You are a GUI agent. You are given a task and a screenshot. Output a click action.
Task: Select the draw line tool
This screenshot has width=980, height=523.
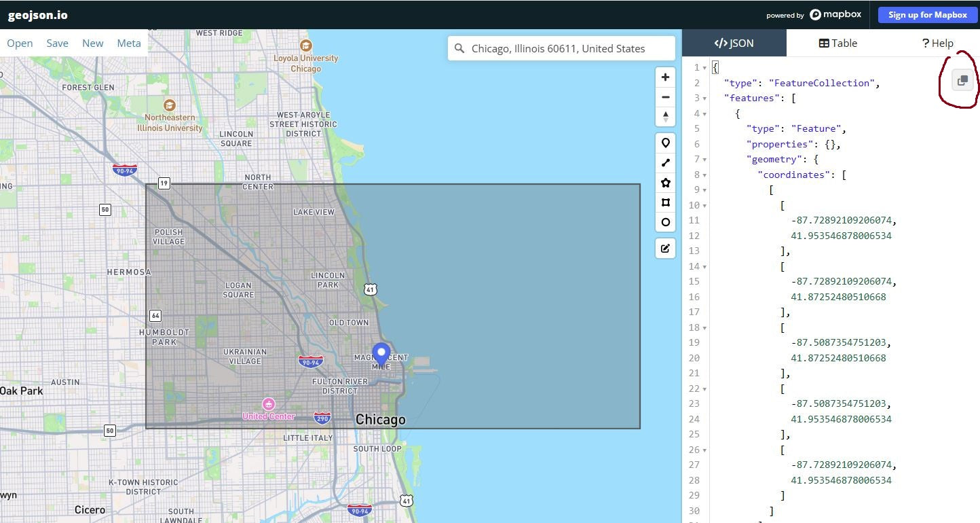point(665,162)
